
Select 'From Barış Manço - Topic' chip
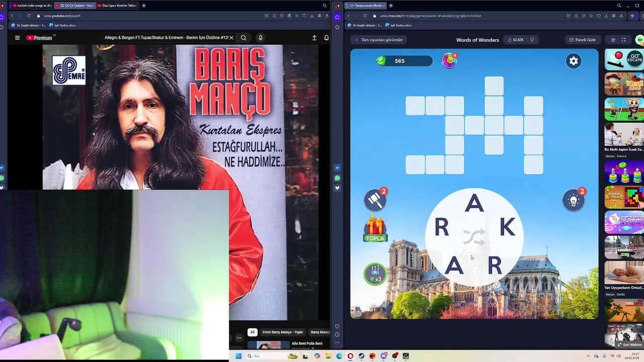coord(283,332)
